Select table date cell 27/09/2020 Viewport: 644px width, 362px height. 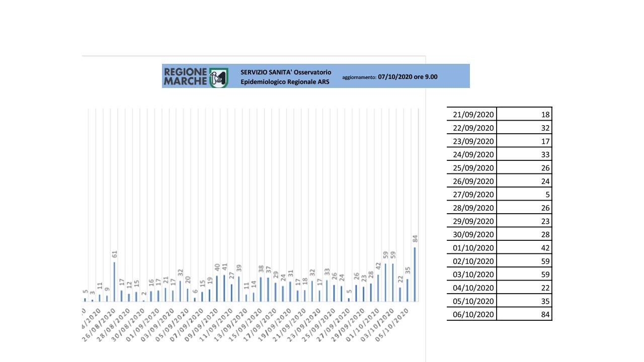click(x=472, y=194)
